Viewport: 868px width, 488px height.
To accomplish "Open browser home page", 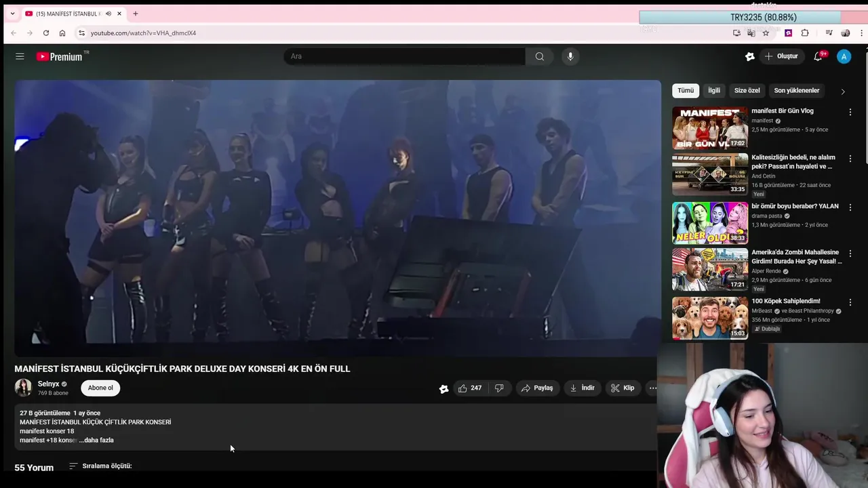I will [62, 33].
